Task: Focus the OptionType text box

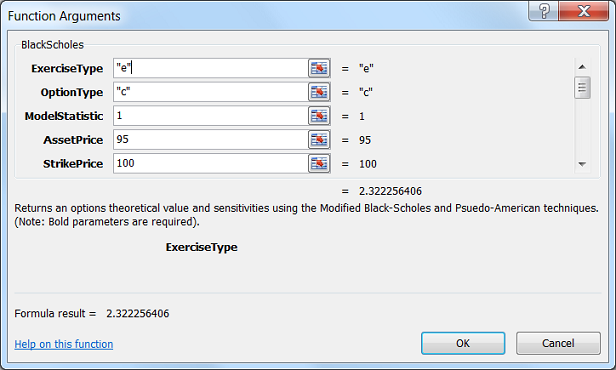Action: coord(211,92)
